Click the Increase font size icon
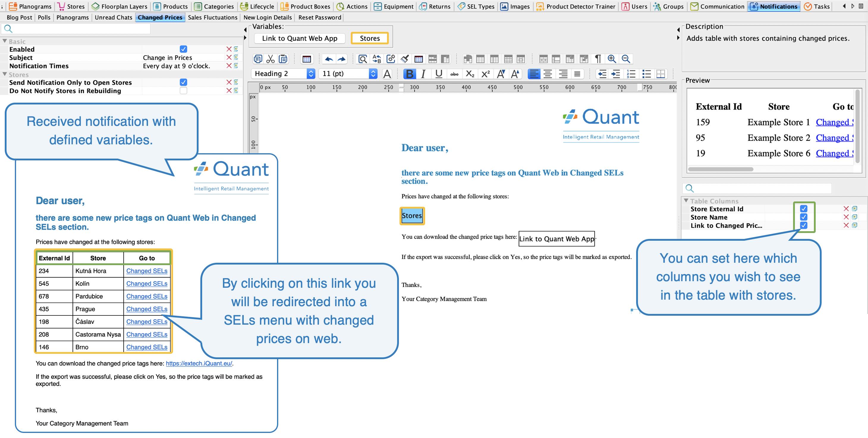 [515, 74]
